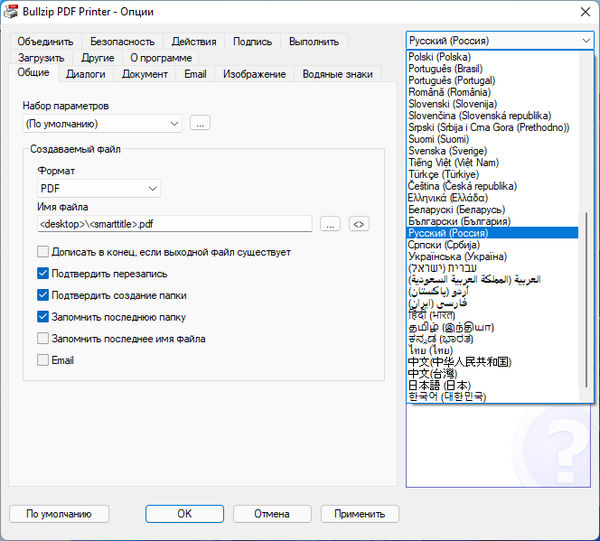
Task: Uncheck Подтвердить перезапись
Action: (43, 274)
